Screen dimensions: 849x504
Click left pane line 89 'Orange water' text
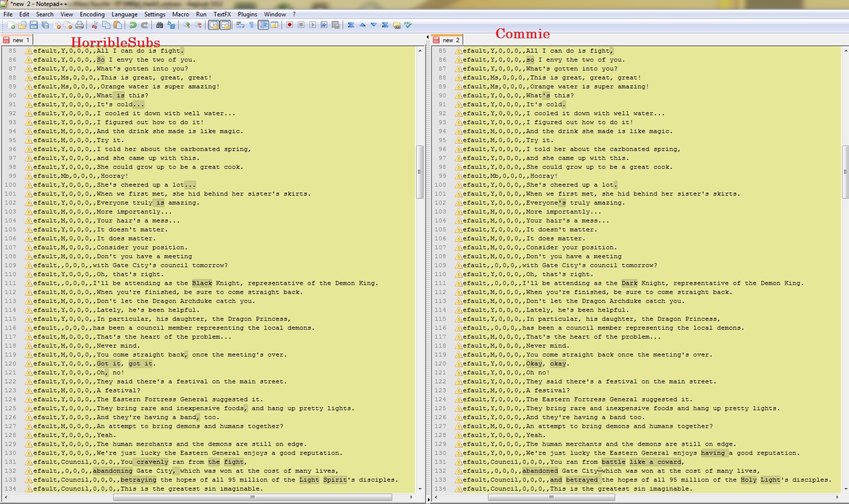coord(123,86)
